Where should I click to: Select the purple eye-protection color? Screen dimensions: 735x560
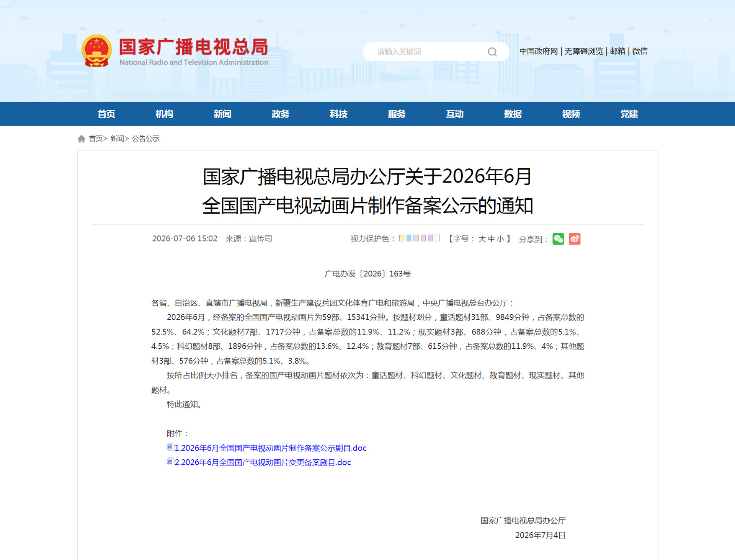(x=430, y=238)
